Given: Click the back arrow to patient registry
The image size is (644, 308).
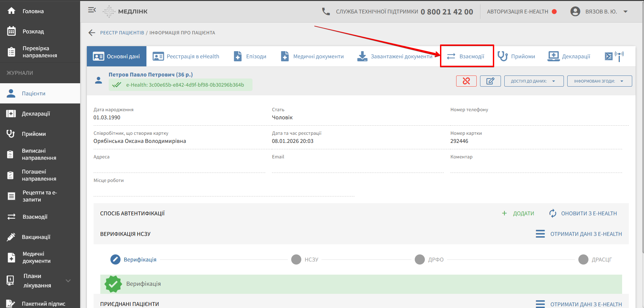Looking at the screenshot, I should [x=92, y=33].
